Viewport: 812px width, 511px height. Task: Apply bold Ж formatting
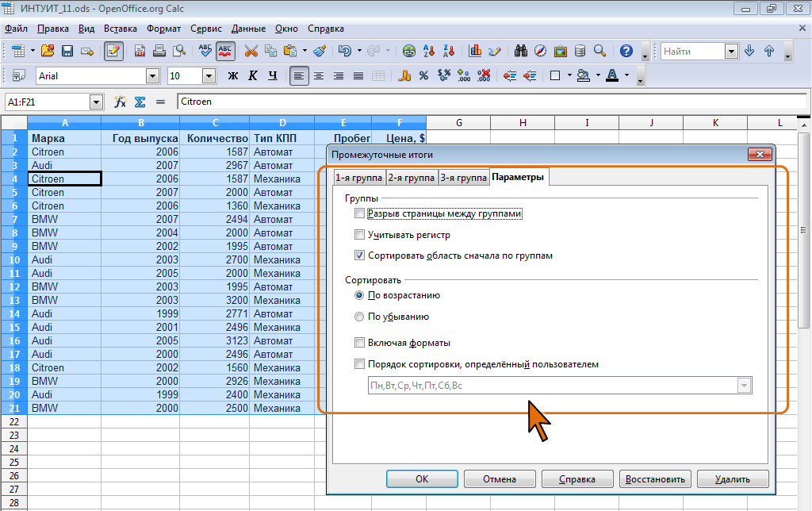coord(233,75)
